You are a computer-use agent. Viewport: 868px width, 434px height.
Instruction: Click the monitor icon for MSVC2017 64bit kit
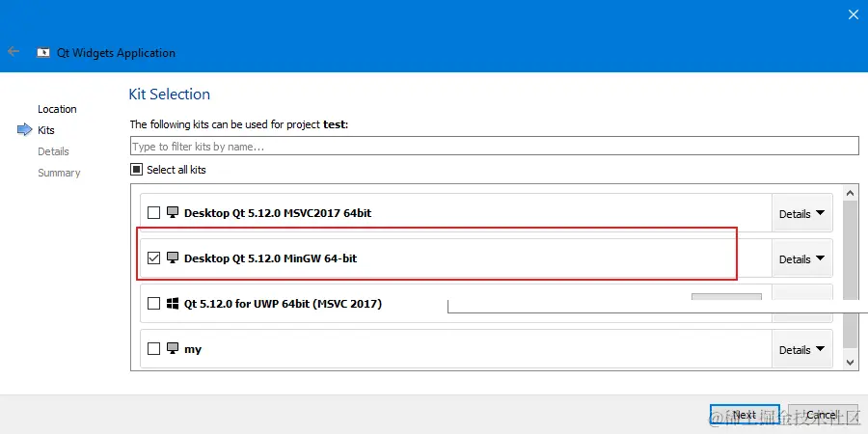coord(173,212)
